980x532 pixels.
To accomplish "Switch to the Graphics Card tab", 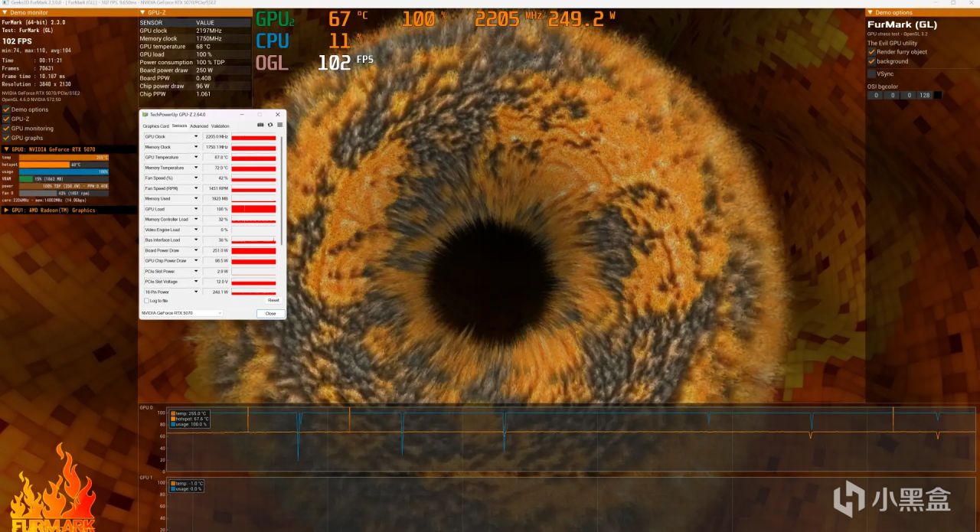I will point(155,126).
